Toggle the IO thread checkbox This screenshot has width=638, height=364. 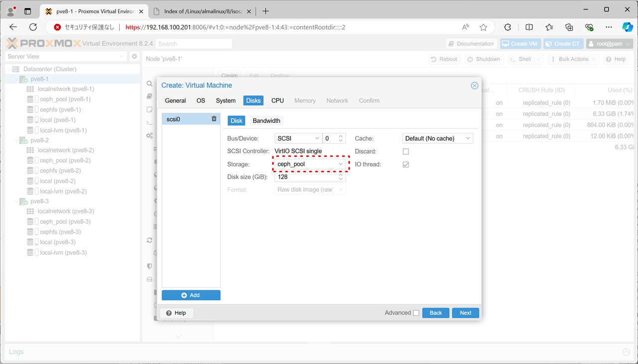point(406,164)
